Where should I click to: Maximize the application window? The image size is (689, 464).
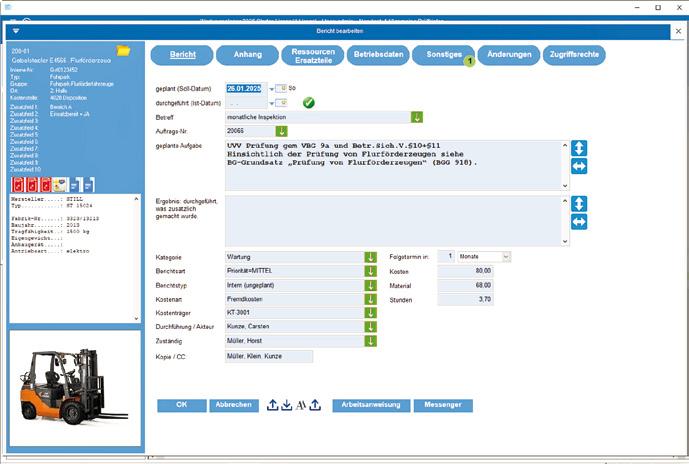click(x=658, y=7)
